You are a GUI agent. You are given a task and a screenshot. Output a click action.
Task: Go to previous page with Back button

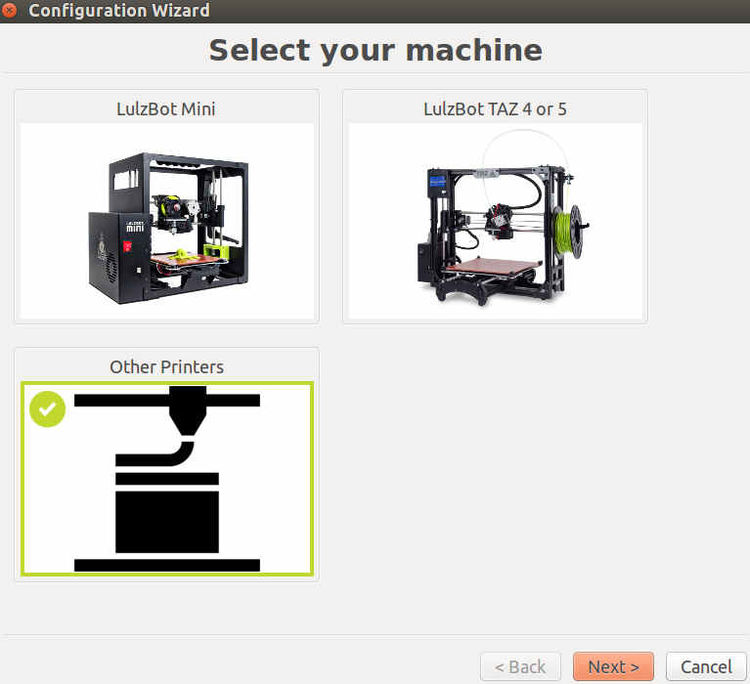point(520,666)
